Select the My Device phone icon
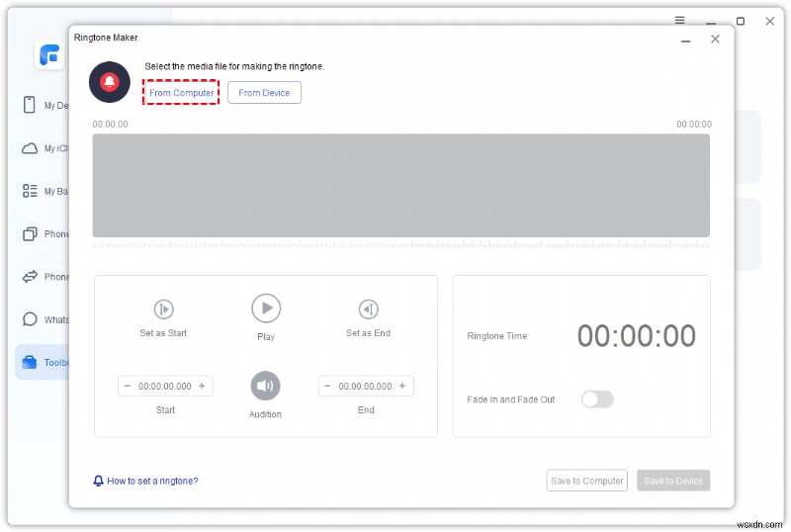 [30, 105]
